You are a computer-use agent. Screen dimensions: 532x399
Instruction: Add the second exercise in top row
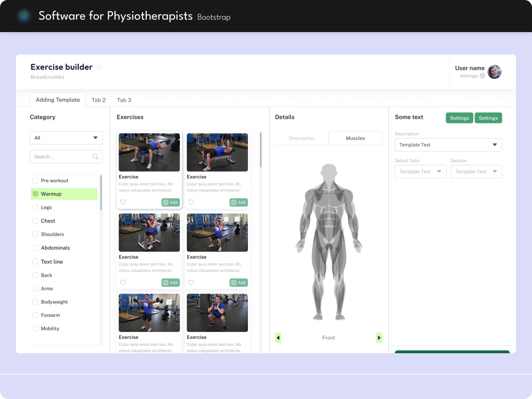[x=238, y=202]
